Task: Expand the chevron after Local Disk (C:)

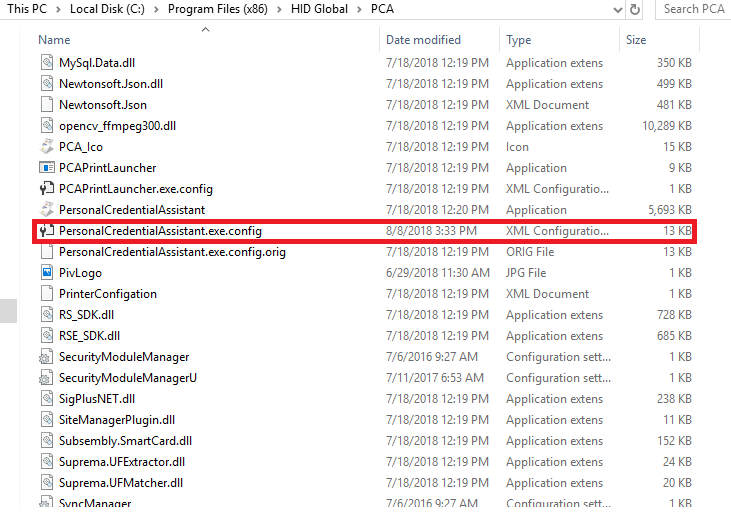Action: pyautogui.click(x=156, y=9)
